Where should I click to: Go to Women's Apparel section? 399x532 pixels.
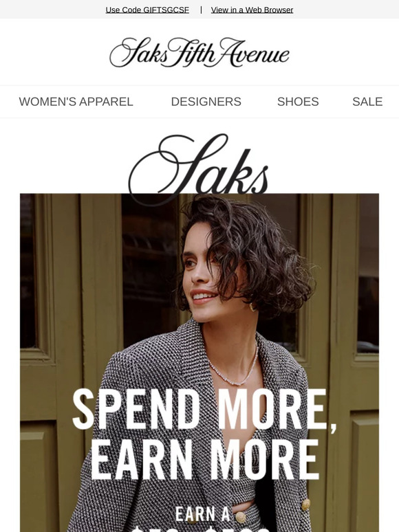click(76, 102)
